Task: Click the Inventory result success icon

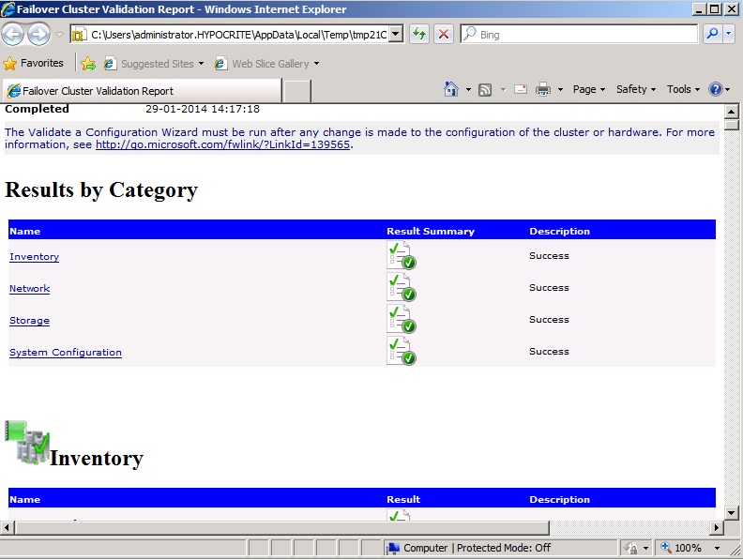Action: 401,255
